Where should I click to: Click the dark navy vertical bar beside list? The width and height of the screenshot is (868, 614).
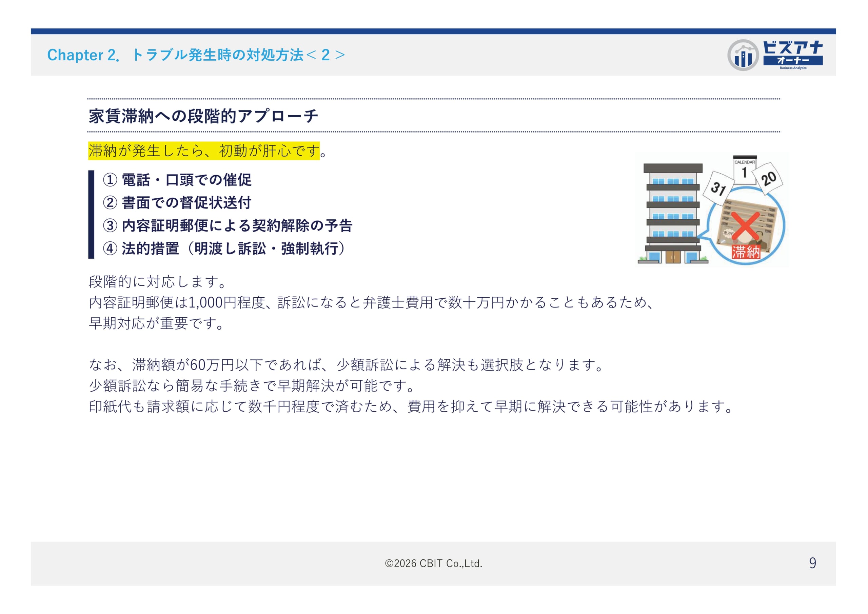point(91,214)
